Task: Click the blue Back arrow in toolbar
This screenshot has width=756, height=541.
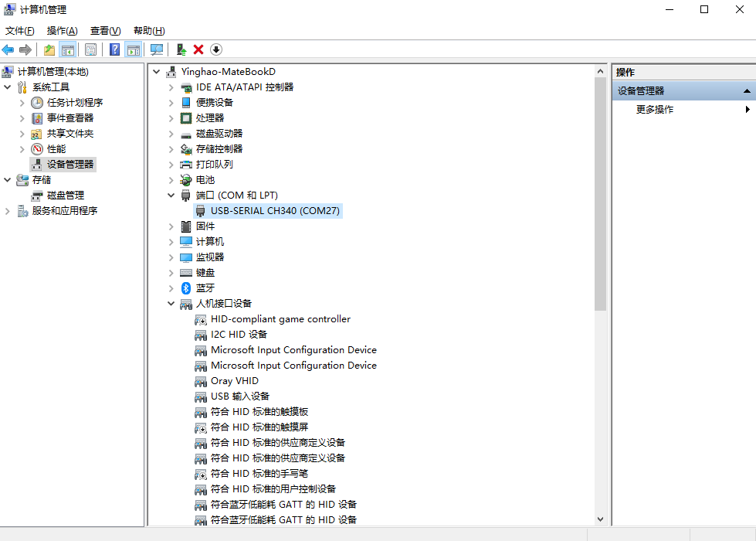Action: click(x=8, y=49)
